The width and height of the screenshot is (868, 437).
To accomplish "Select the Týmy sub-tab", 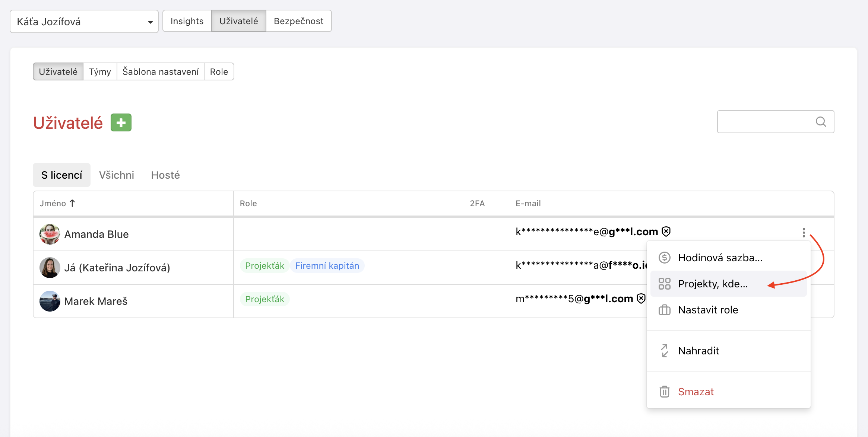I will click(x=100, y=71).
